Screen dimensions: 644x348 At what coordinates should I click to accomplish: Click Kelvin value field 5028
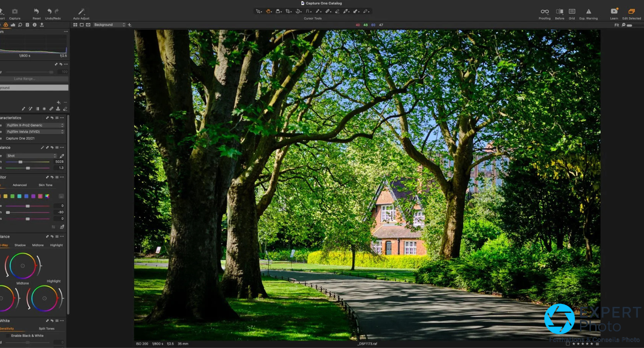click(x=59, y=162)
